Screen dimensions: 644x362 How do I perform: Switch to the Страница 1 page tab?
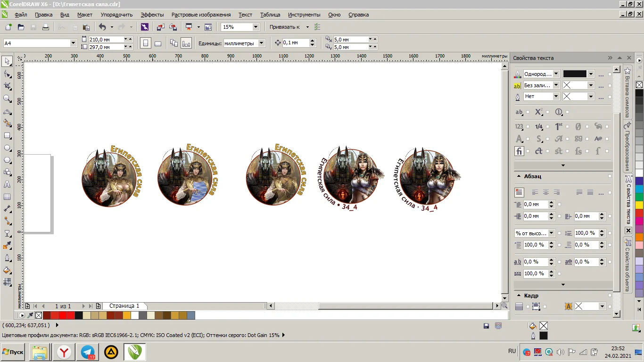pyautogui.click(x=124, y=306)
